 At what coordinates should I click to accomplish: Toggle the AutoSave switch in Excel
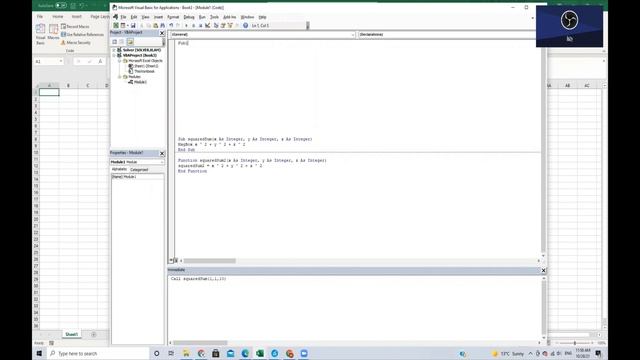61,5
